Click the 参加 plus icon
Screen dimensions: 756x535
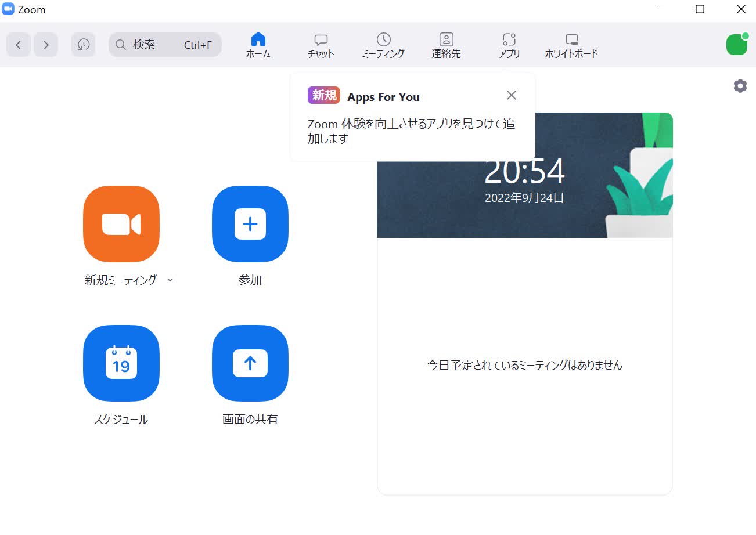coord(250,224)
